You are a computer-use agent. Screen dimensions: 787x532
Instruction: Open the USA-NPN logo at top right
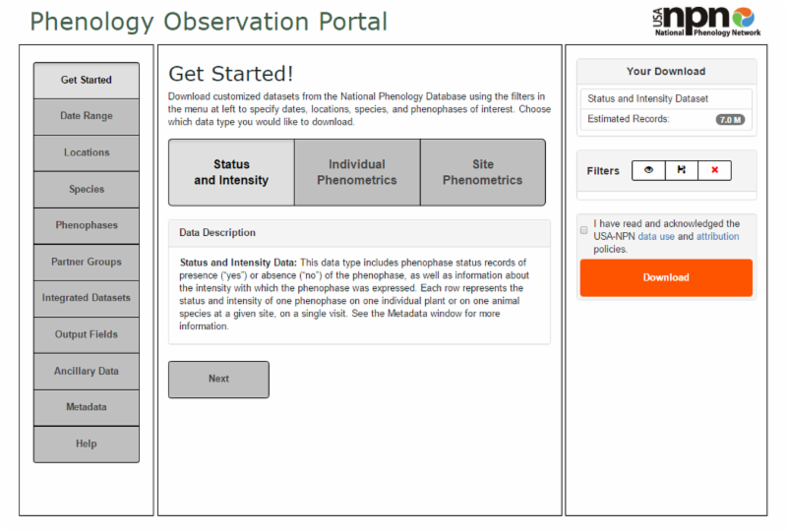706,22
